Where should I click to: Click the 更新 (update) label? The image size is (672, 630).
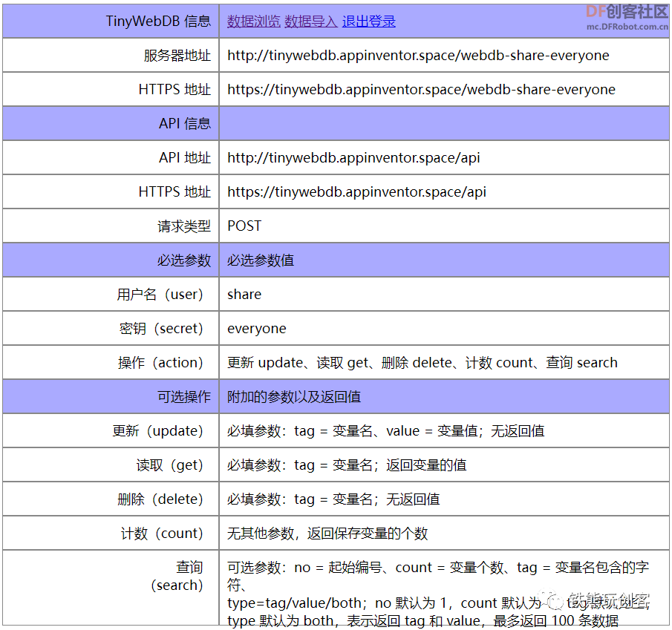coord(157,431)
